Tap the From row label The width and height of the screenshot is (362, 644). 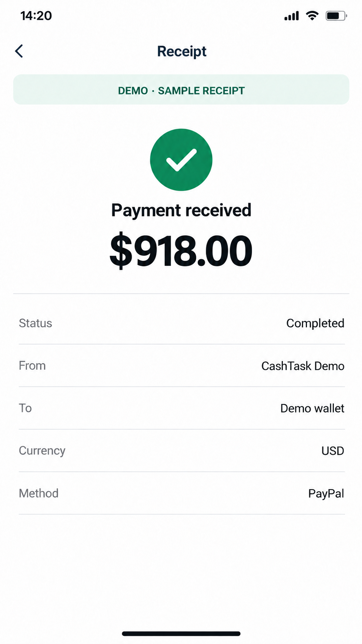[x=32, y=366]
